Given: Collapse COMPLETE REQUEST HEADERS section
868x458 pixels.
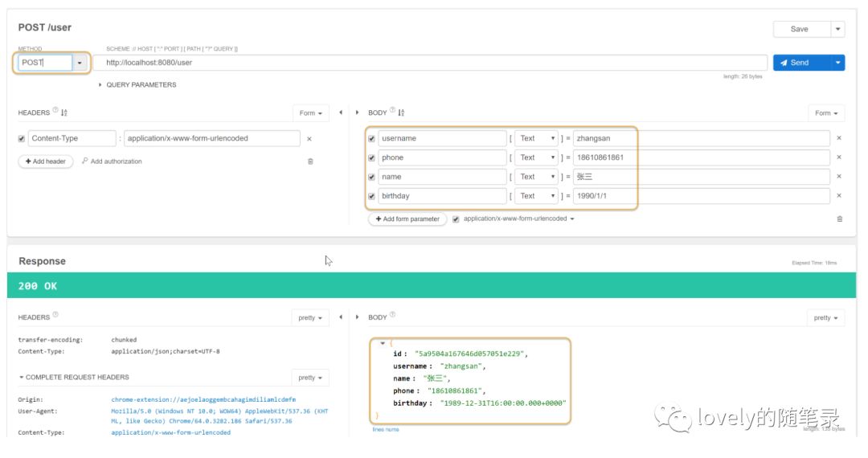Looking at the screenshot, I should pos(74,377).
